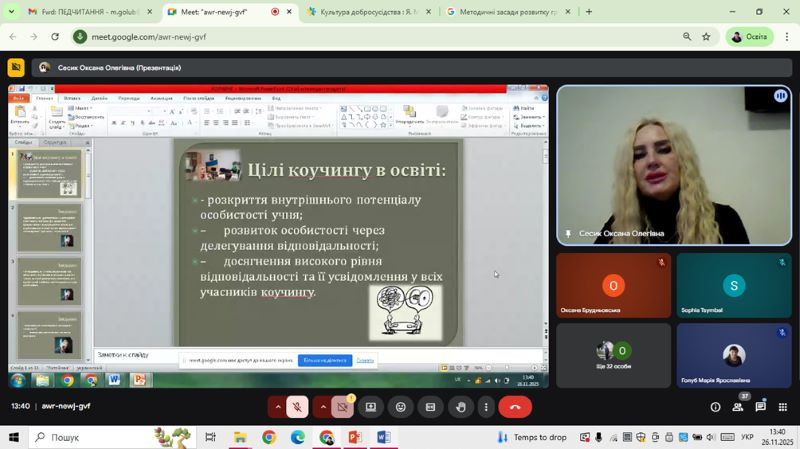Click the blue stop sharing button

pyautogui.click(x=324, y=360)
